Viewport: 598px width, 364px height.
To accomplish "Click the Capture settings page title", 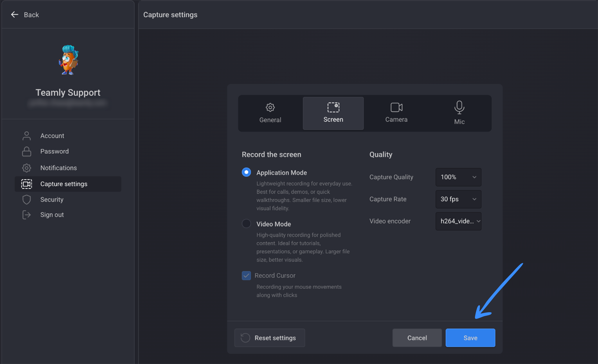I will pos(170,15).
